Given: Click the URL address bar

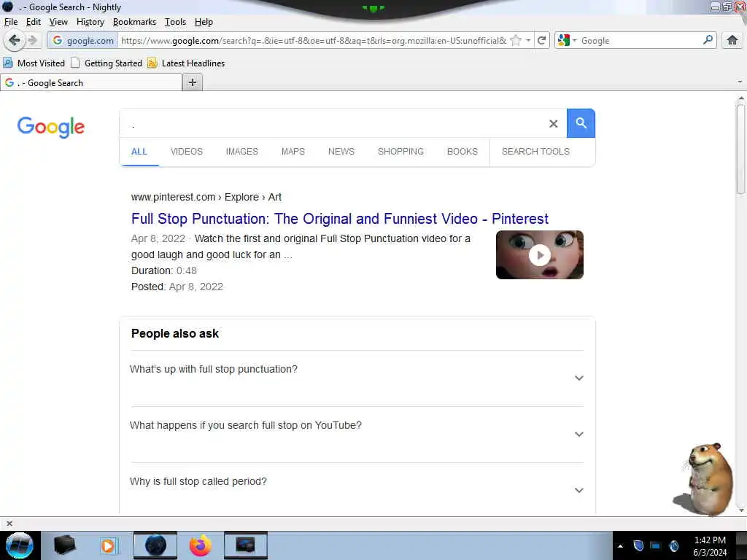Looking at the screenshot, I should pos(314,41).
